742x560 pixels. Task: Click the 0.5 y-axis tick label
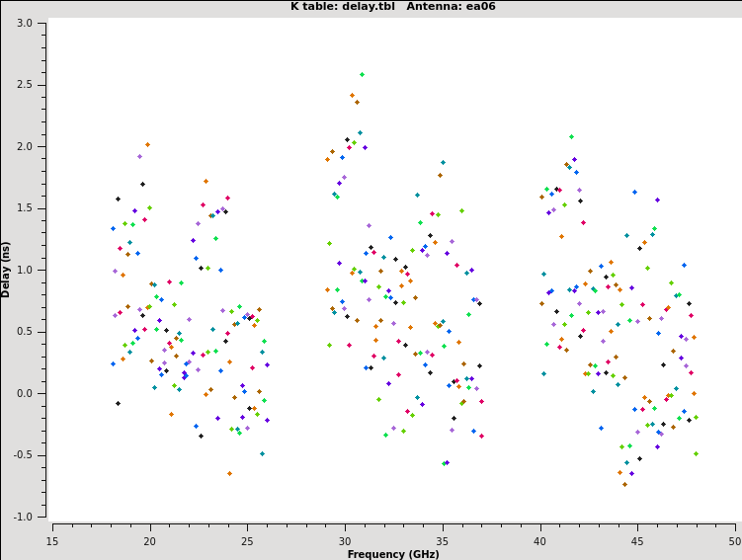point(25,332)
